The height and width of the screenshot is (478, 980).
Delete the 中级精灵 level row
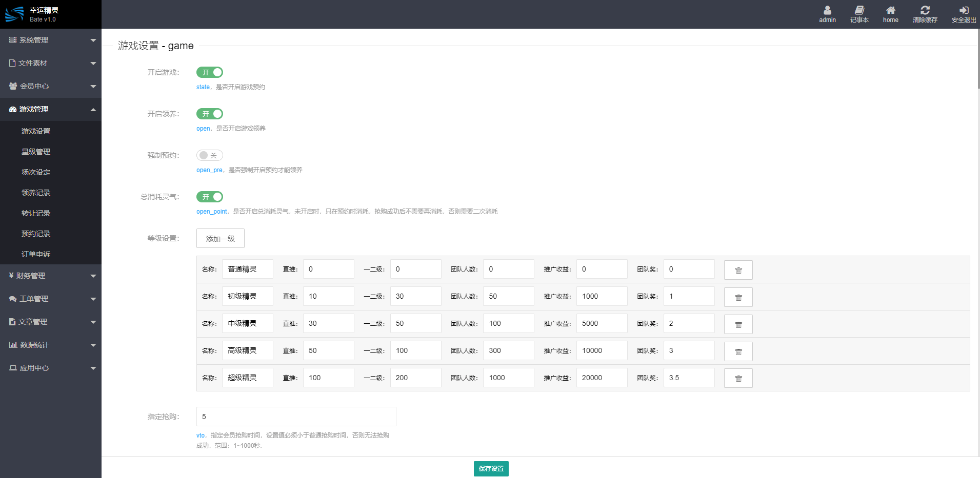[738, 324]
